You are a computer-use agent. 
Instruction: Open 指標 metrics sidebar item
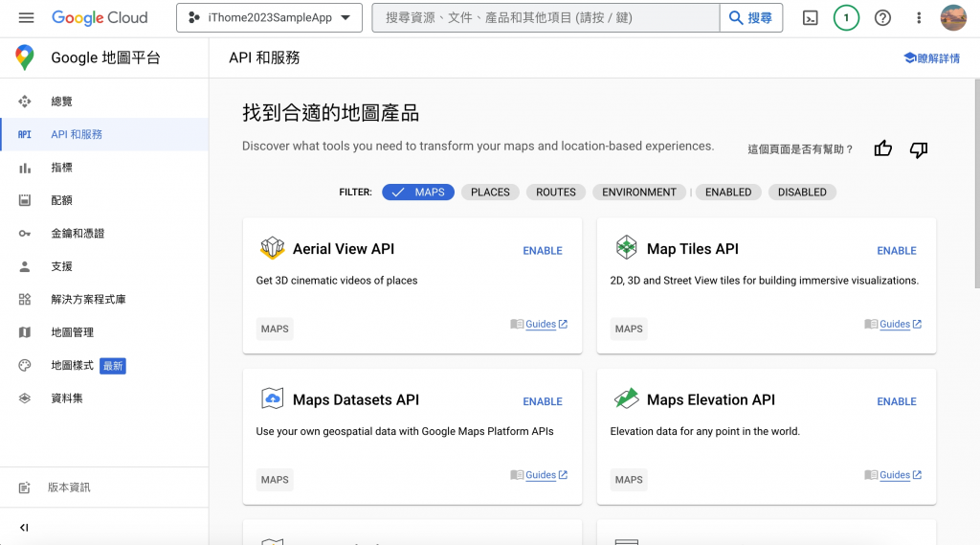pyautogui.click(x=104, y=168)
